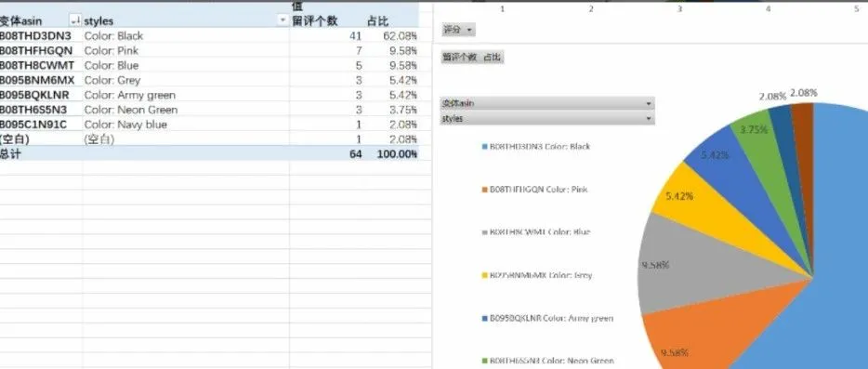Click the 留评个数 占比 values field button
Image resolution: width=868 pixels, height=369 pixels.
coord(472,57)
